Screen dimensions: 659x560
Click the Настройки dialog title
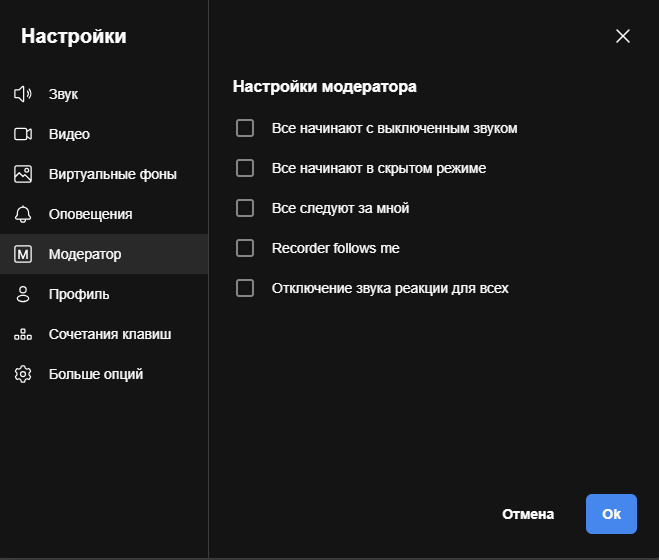click(74, 36)
